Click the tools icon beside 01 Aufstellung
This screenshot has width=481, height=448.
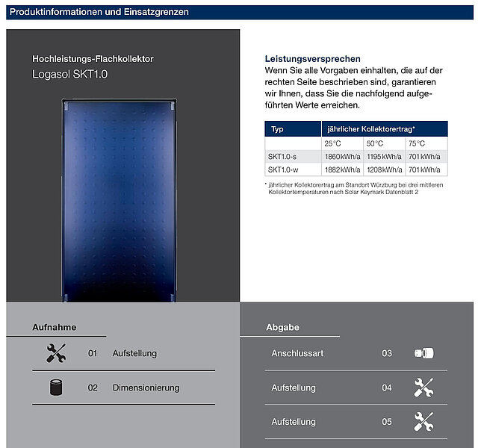(x=56, y=353)
